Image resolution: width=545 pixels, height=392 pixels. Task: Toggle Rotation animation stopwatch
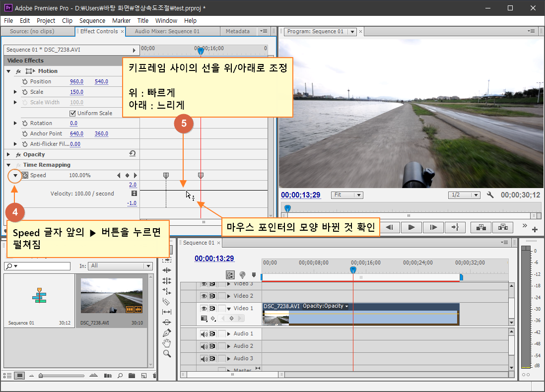pyautogui.click(x=25, y=124)
